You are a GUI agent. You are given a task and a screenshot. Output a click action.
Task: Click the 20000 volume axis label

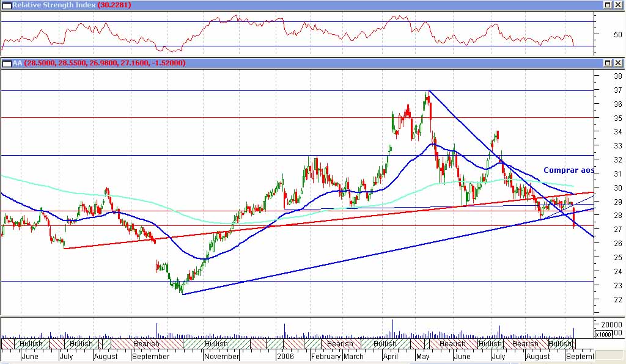click(x=611, y=325)
